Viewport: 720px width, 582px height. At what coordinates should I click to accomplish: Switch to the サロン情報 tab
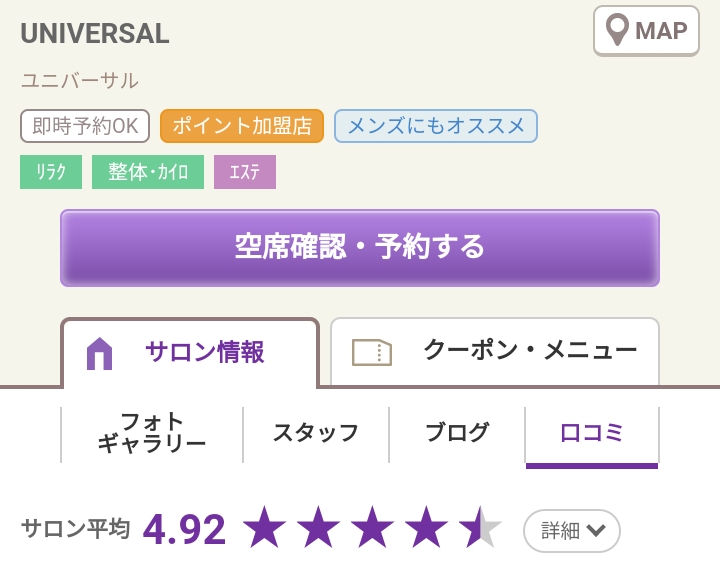click(190, 353)
